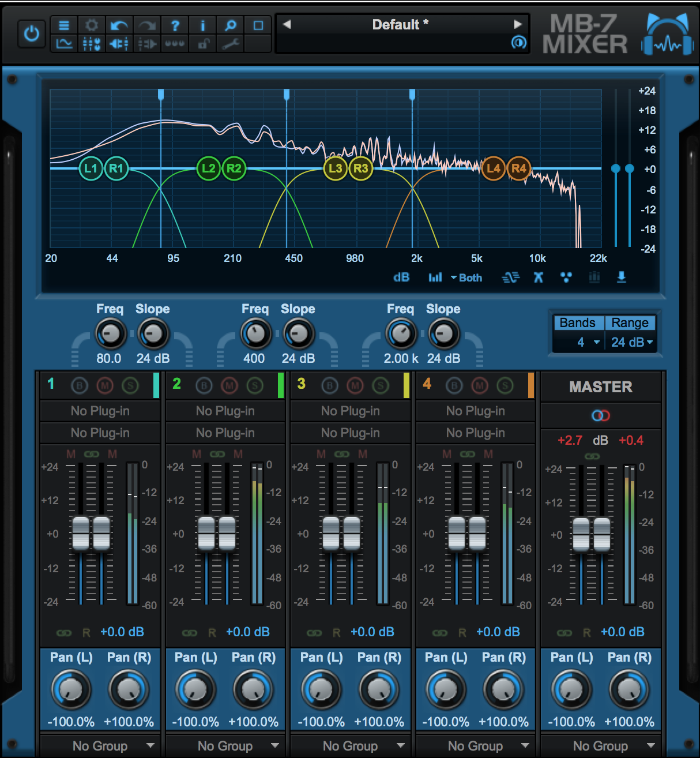This screenshot has width=700, height=758.
Task: Click the magnifier zoom icon
Action: coord(231,25)
